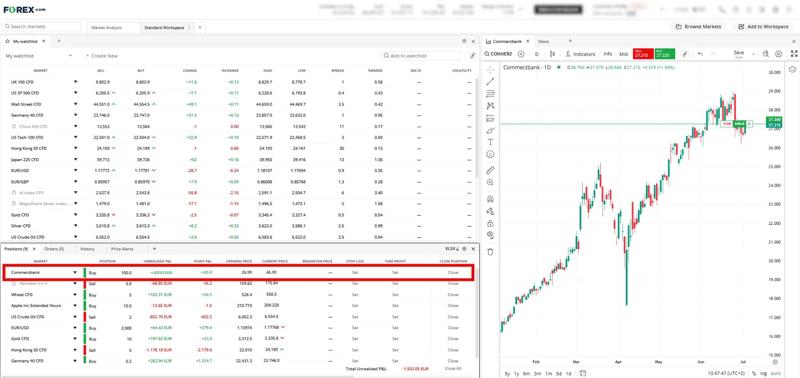Screen dimensions: 800x378
Task: Open chart settings gear in toolbar
Action: [779, 54]
